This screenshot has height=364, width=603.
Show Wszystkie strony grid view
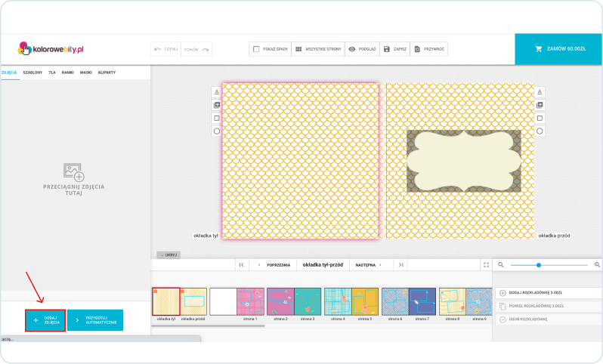click(x=317, y=49)
